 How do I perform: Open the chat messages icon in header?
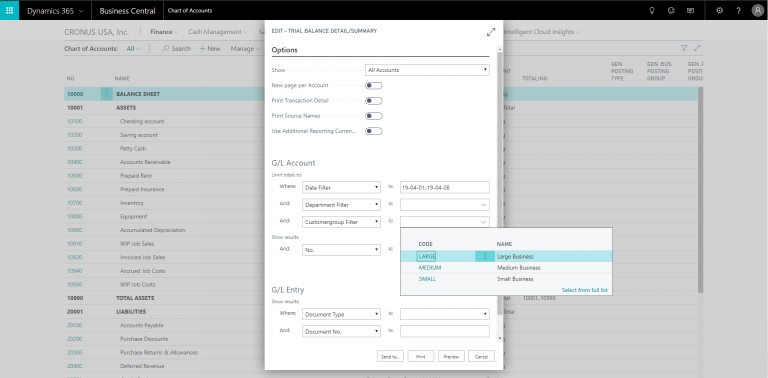coord(690,10)
